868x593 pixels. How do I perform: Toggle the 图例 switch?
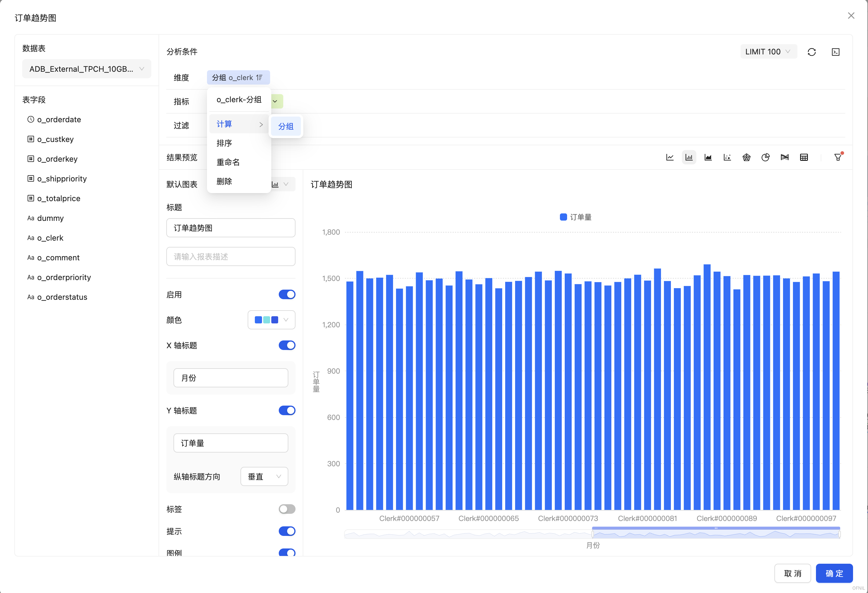click(287, 552)
